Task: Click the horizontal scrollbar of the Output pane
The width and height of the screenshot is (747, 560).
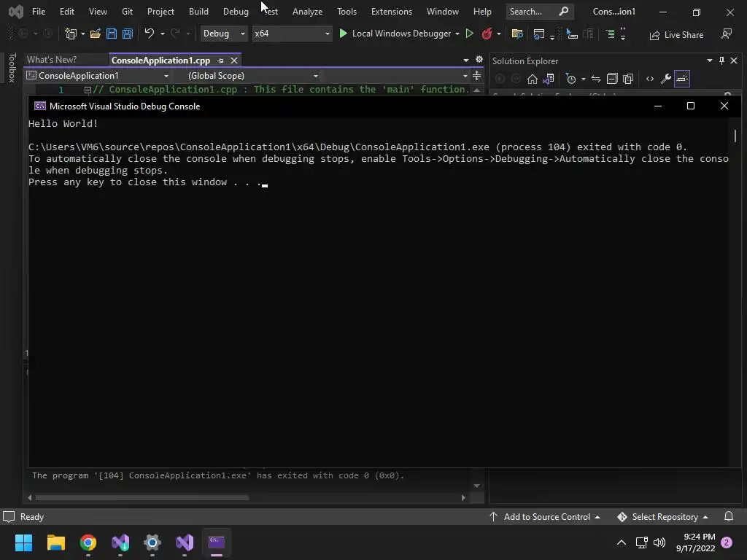Action: [x=142, y=497]
